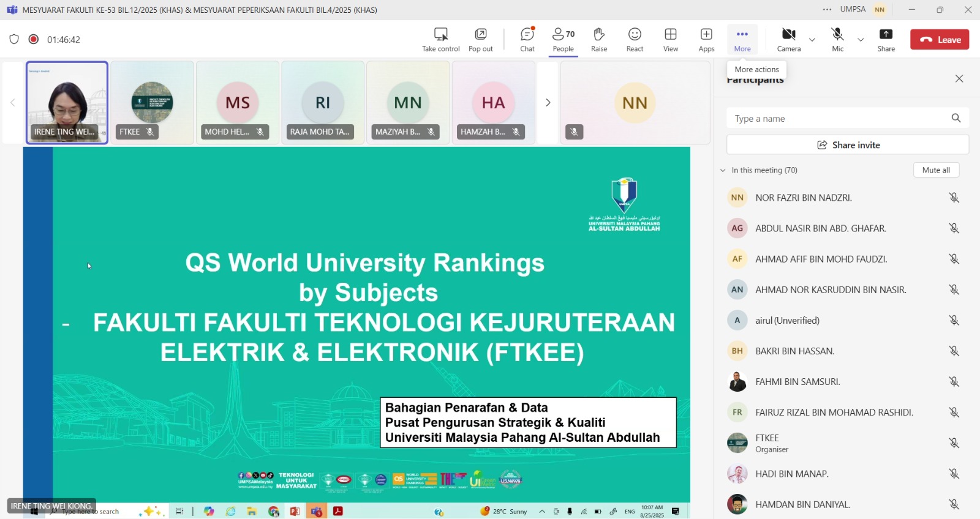
Task: Select the RAJA MOHD TA... RI tile
Action: pos(323,103)
